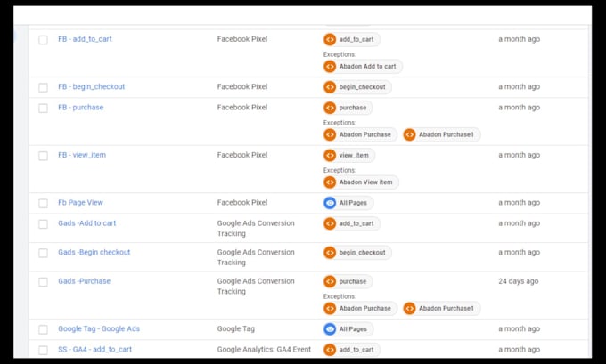The width and height of the screenshot is (606, 364).
Task: Open add_to_cart label in SS - GA4 row
Action: (356, 350)
